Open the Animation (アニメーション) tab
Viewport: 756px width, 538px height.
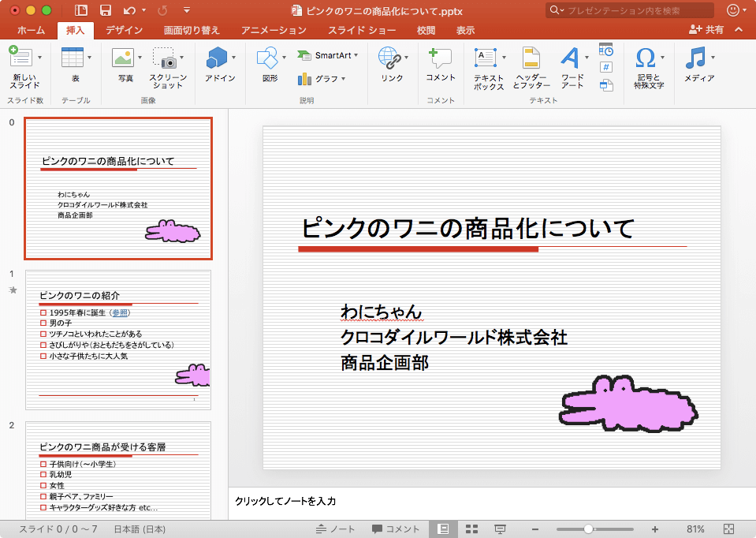pos(273,31)
